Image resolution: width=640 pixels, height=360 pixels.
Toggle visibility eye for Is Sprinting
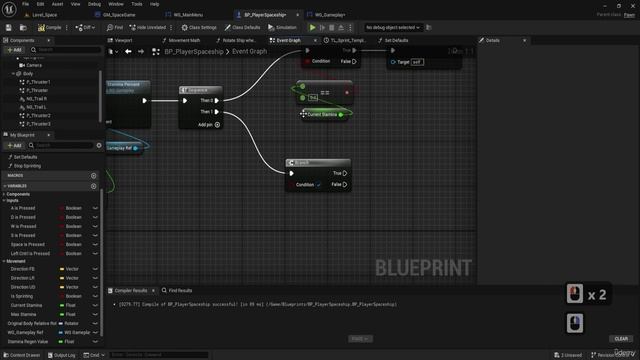click(95, 296)
